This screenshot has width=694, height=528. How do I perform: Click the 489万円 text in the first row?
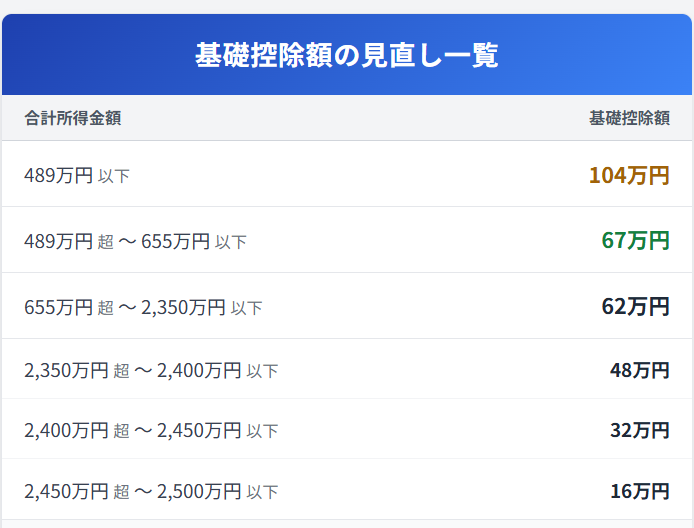(x=58, y=176)
